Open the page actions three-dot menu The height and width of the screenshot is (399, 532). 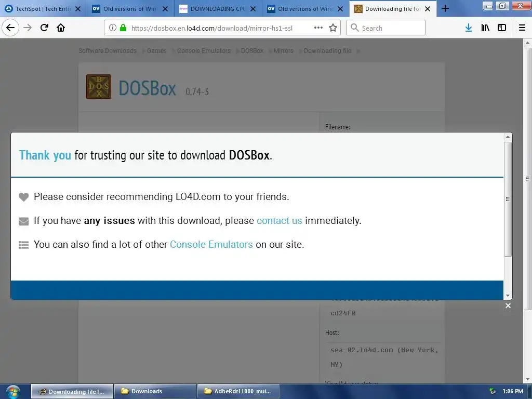click(x=318, y=28)
